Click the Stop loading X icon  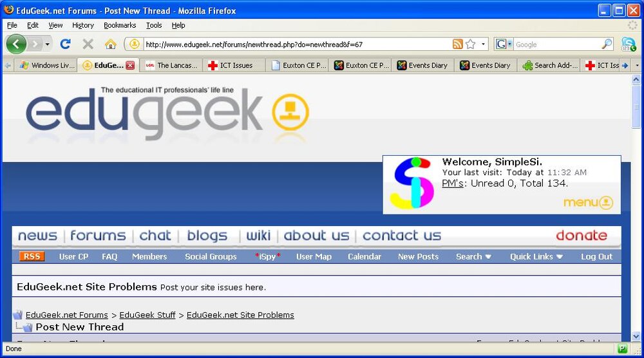coord(88,44)
